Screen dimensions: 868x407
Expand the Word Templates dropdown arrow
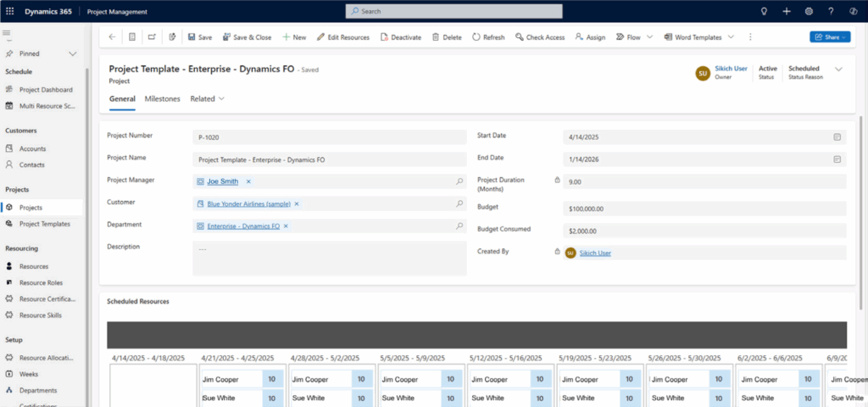coord(730,37)
